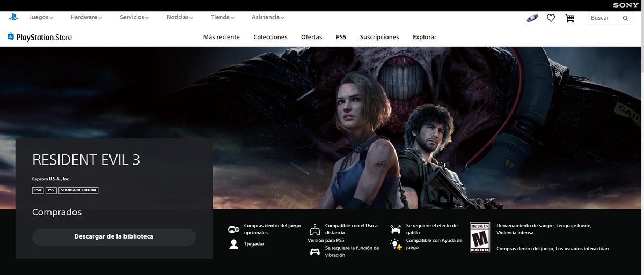Click the RESIDENT EVIL 3 title

(86, 160)
